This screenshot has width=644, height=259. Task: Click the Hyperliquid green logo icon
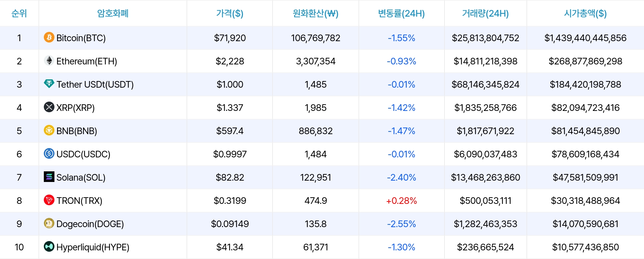pyautogui.click(x=49, y=247)
